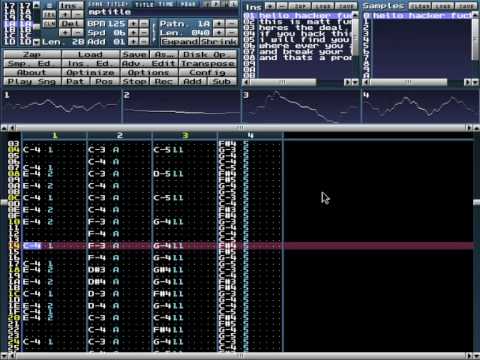
Task: Select instrument 03 'heres the deal'
Action: point(297,28)
